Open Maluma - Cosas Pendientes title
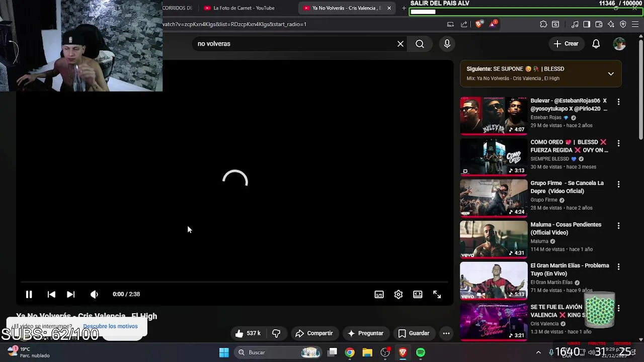The height and width of the screenshot is (362, 644). tap(566, 228)
